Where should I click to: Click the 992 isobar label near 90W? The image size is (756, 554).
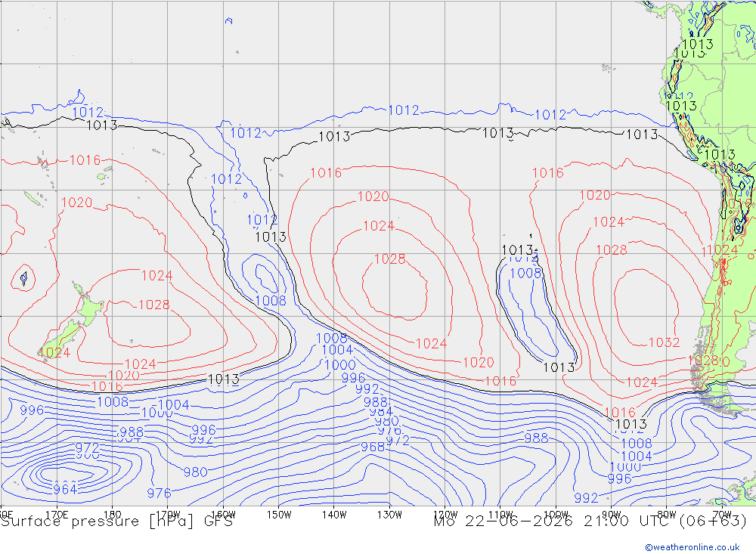tap(586, 497)
